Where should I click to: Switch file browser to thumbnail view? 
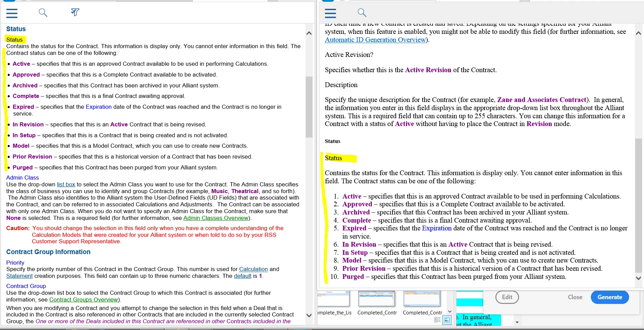click(447, 319)
